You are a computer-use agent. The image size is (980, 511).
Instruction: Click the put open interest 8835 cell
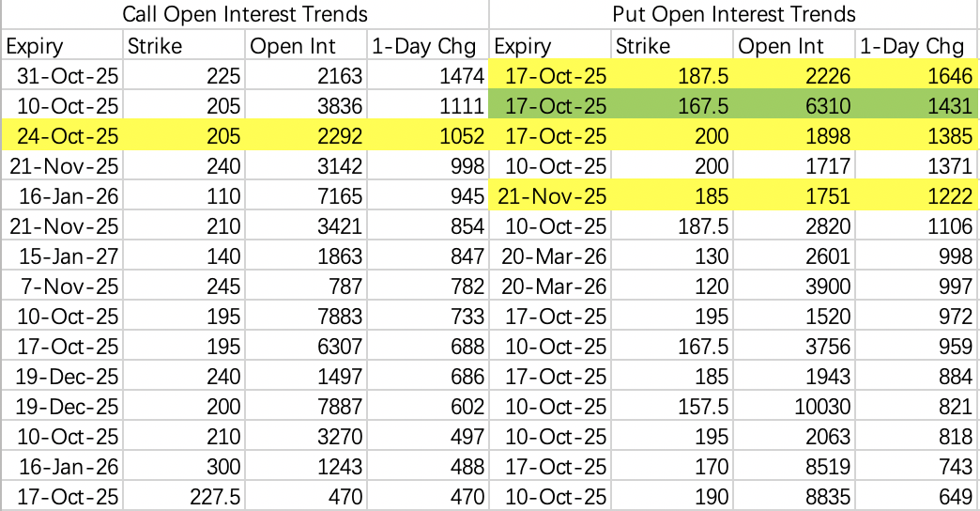click(x=794, y=497)
